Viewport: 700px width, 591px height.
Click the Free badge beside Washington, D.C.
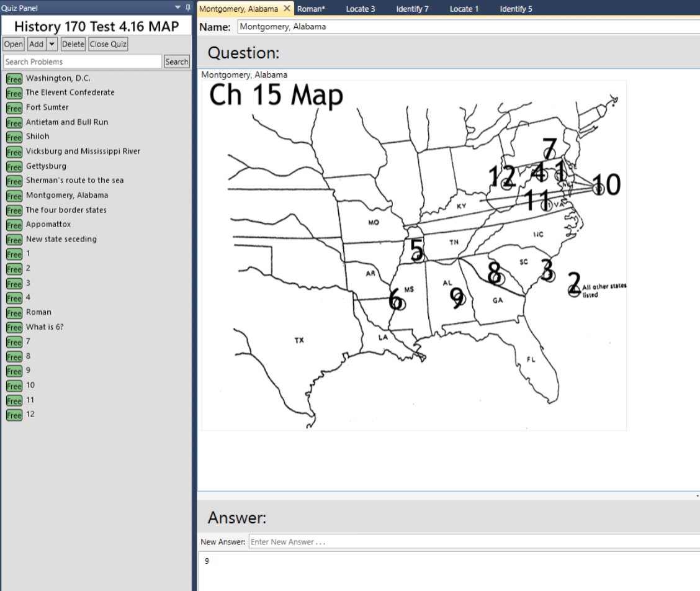(x=13, y=79)
